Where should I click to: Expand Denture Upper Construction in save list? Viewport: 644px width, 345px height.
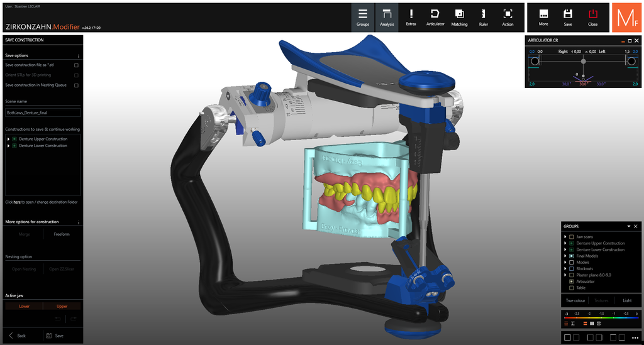tap(8, 139)
